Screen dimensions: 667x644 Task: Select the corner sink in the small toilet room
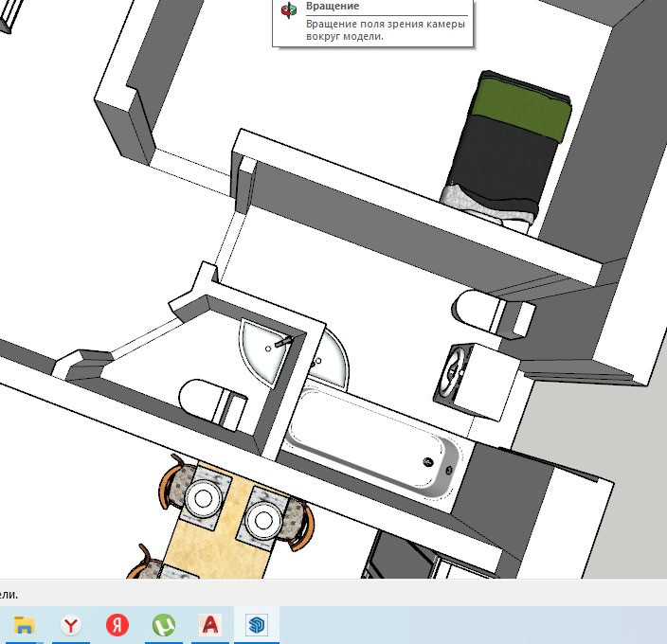tap(266, 351)
